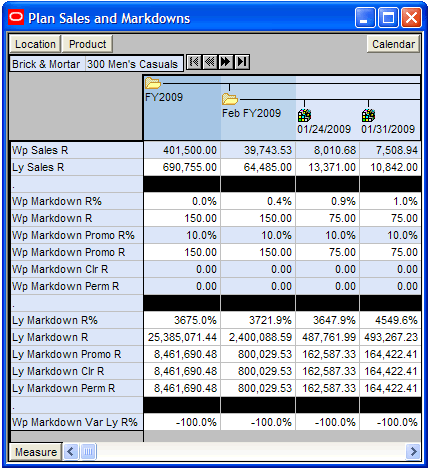429x469 pixels.
Task: Advance to next page with the double-right arrow
Action: [x=226, y=62]
